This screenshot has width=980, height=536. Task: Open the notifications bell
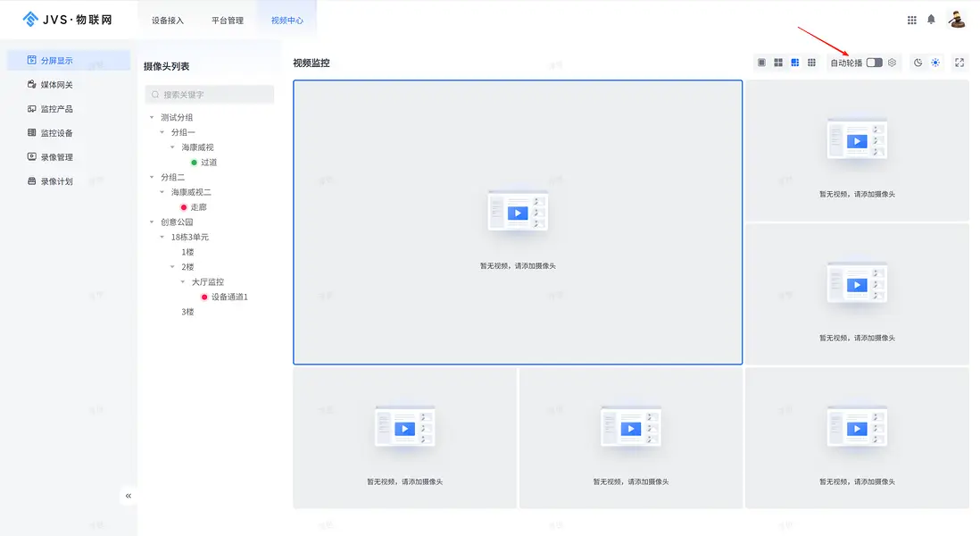click(931, 20)
